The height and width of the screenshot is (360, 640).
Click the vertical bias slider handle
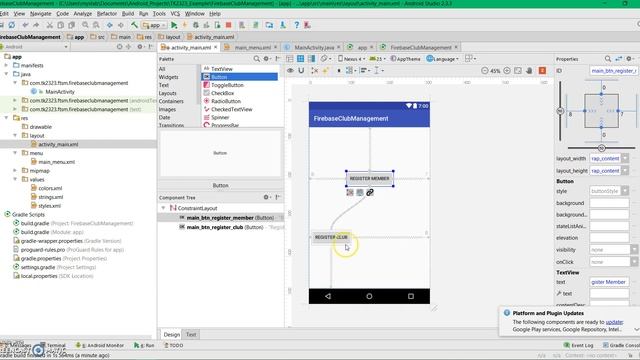[x=560, y=111]
